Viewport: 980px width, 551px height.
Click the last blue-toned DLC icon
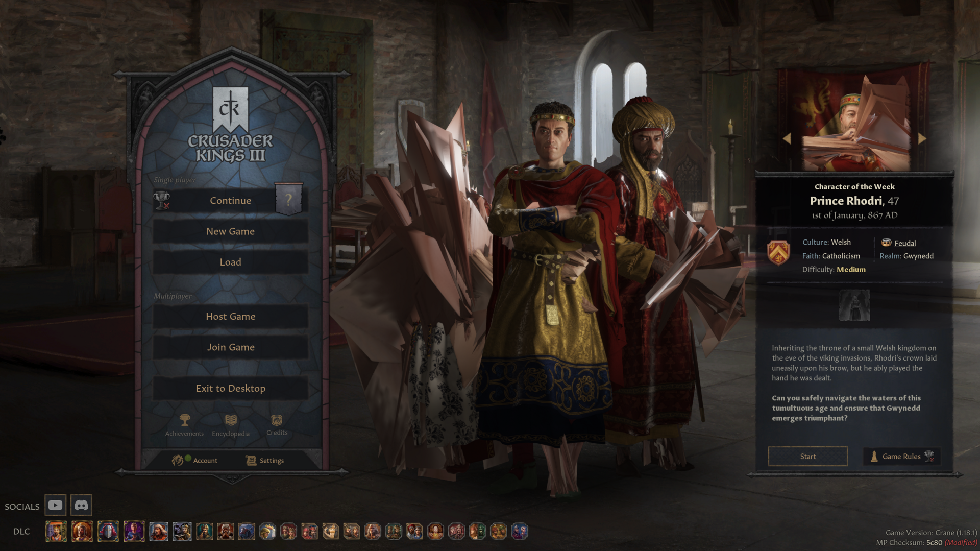click(x=519, y=531)
